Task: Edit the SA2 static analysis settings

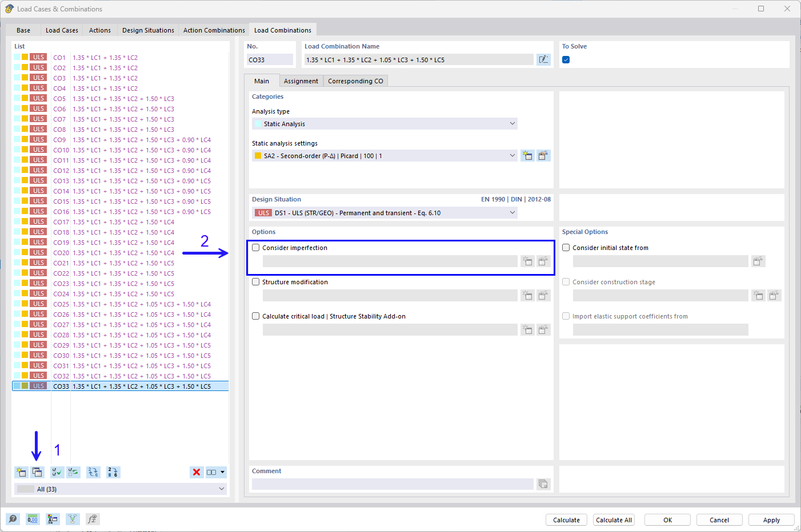Action: pos(543,155)
